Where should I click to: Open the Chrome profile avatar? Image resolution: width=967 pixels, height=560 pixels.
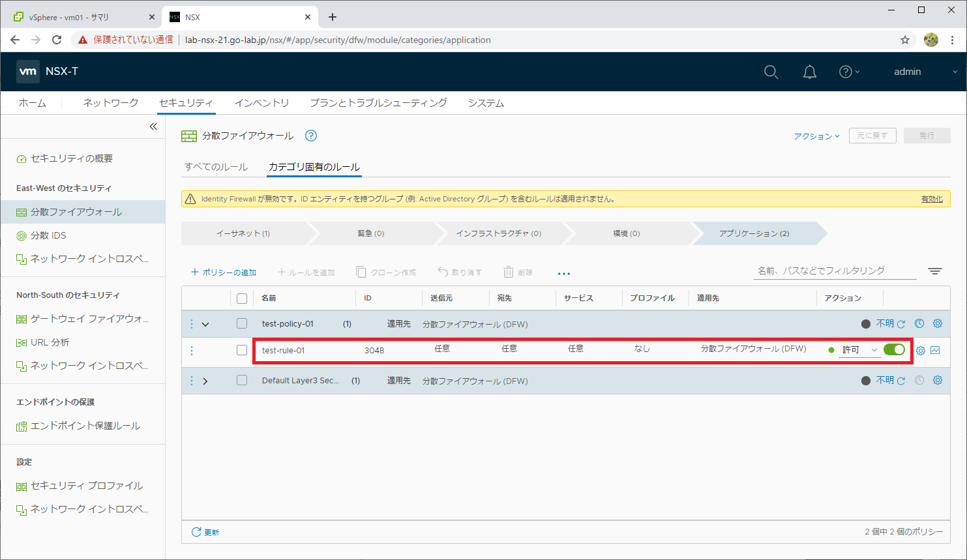pyautogui.click(x=931, y=40)
